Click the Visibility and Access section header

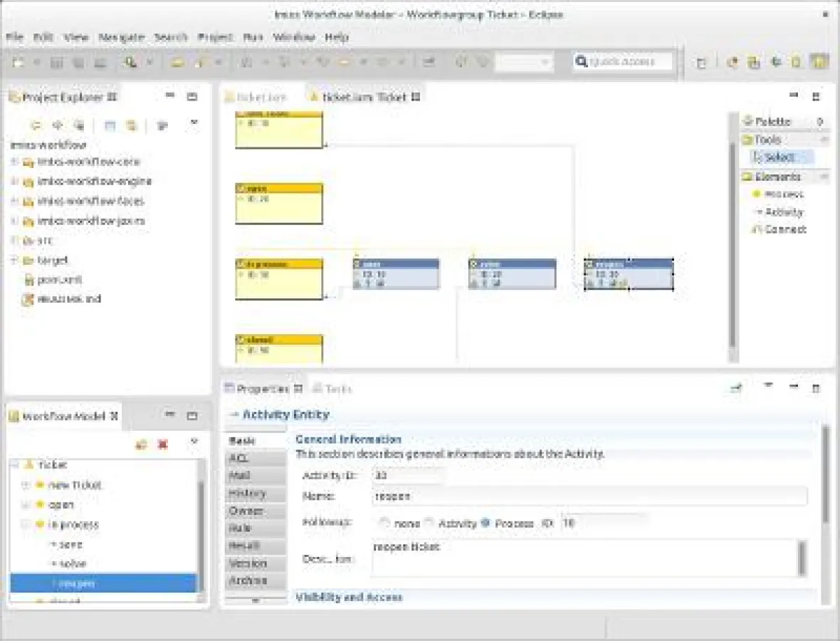350,598
